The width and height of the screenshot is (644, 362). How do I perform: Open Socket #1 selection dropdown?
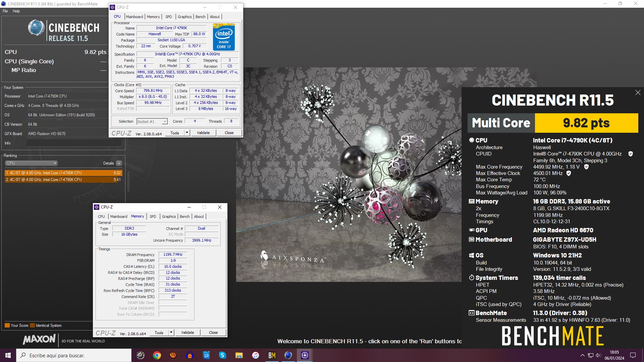point(152,122)
